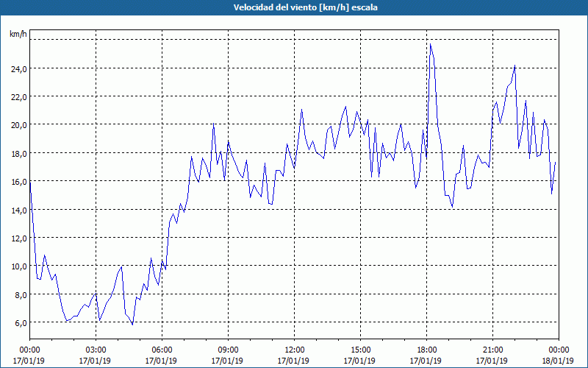
Task: Click the wind speed peak just after 18:00
Action: [x=431, y=44]
